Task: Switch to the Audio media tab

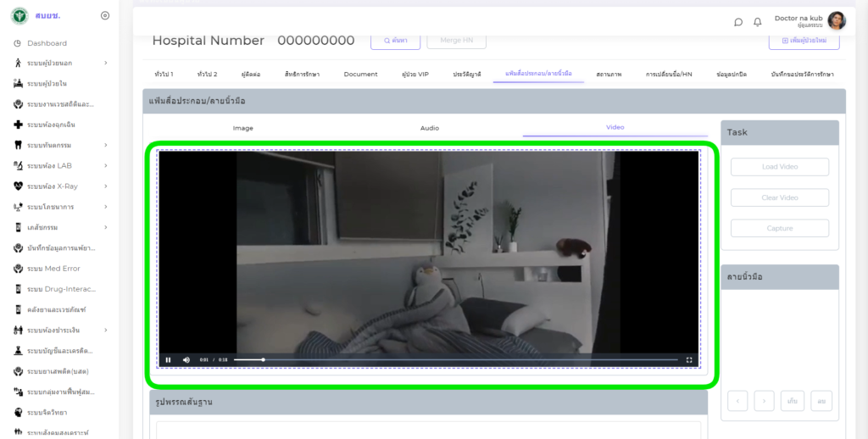Action: point(430,128)
